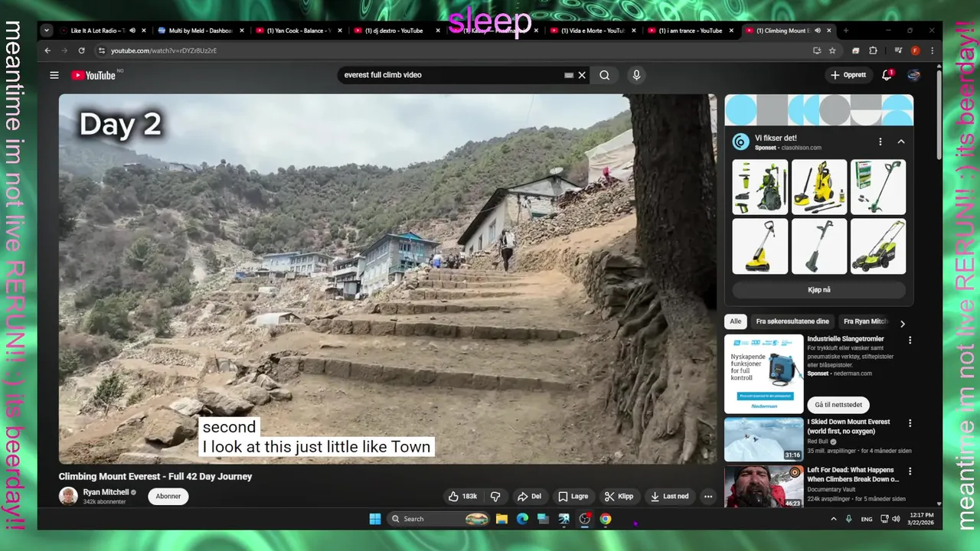
Task: Start voice search with the microphone
Action: [x=636, y=75]
